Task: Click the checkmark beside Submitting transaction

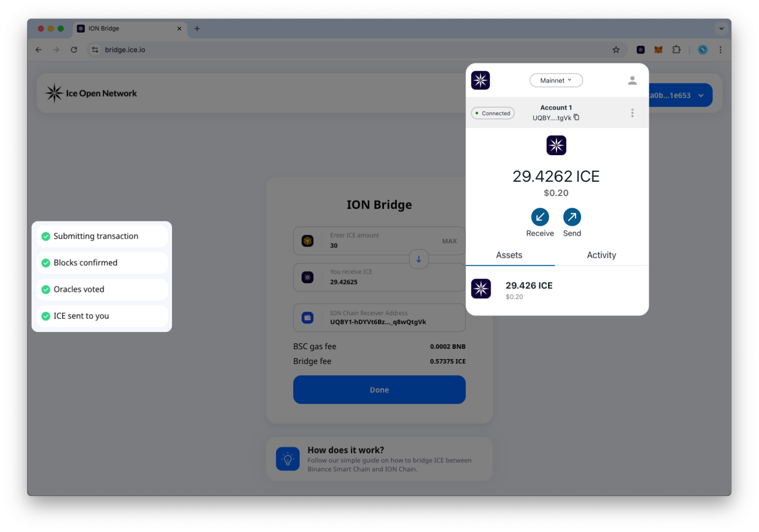Action: [45, 236]
